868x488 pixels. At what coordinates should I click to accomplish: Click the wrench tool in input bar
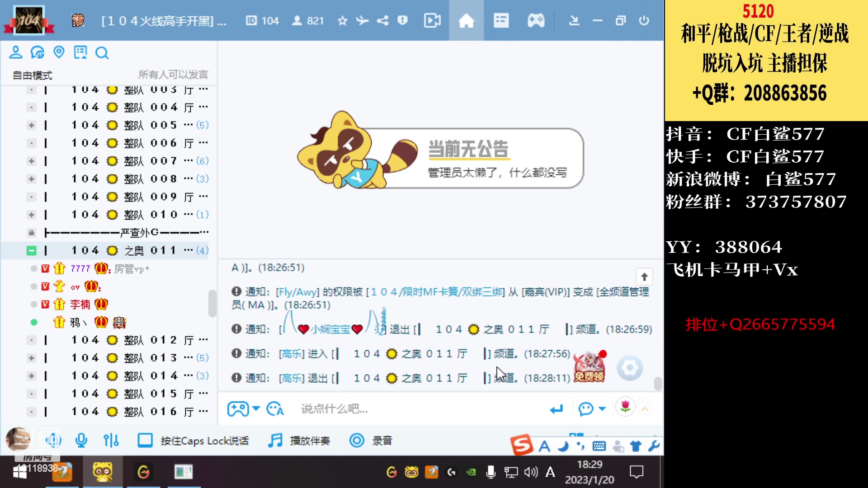click(x=654, y=446)
